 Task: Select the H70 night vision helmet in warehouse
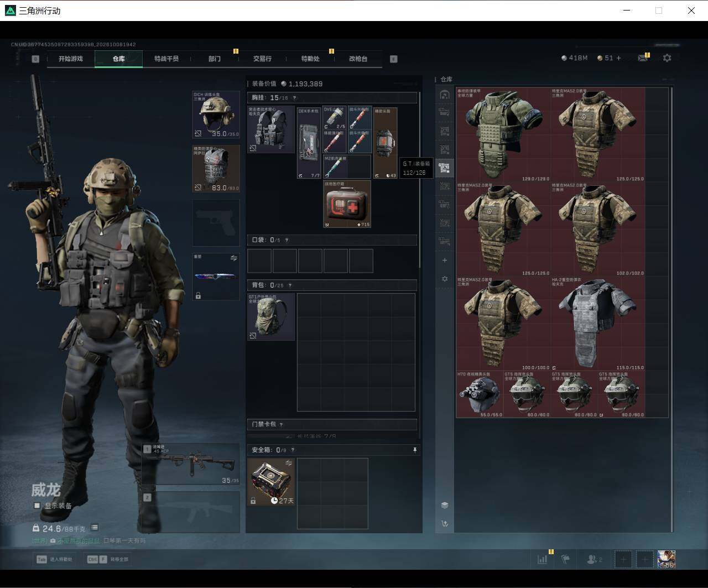[480, 394]
